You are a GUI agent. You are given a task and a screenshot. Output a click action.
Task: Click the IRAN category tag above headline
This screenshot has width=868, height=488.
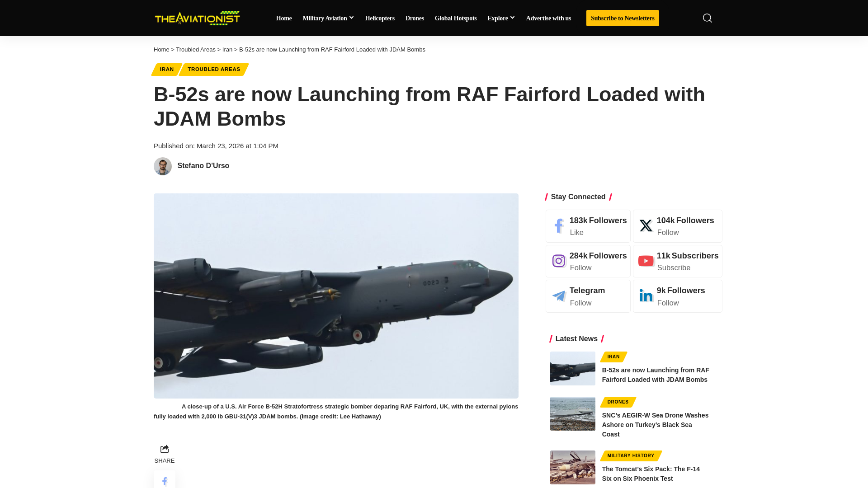[167, 70]
